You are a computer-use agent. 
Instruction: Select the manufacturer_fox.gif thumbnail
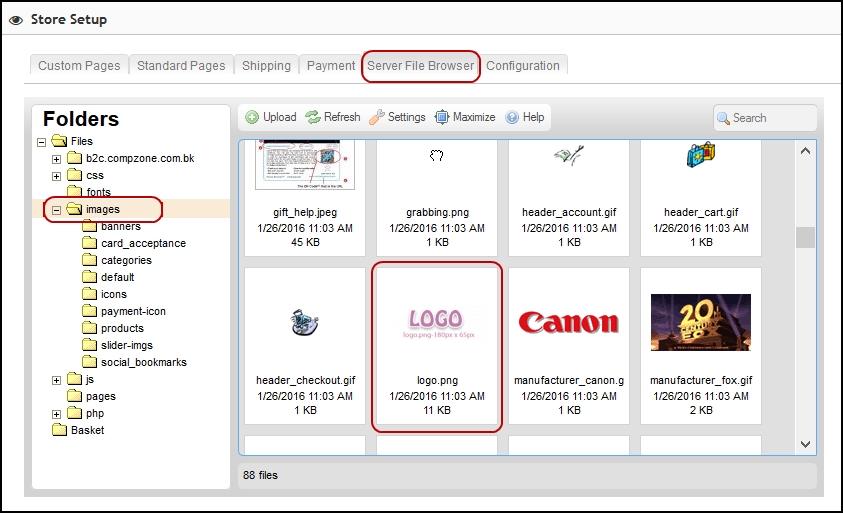(x=701, y=323)
